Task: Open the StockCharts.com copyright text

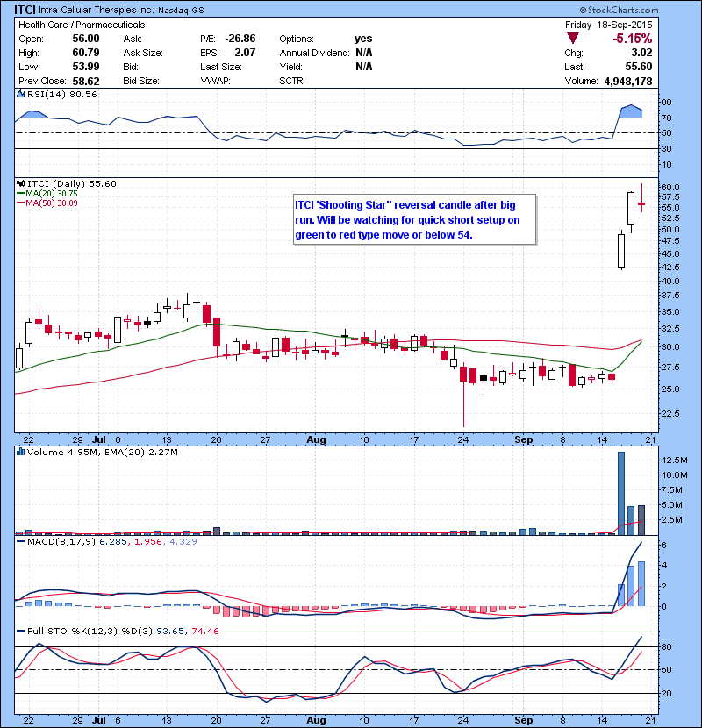Action: [619, 10]
